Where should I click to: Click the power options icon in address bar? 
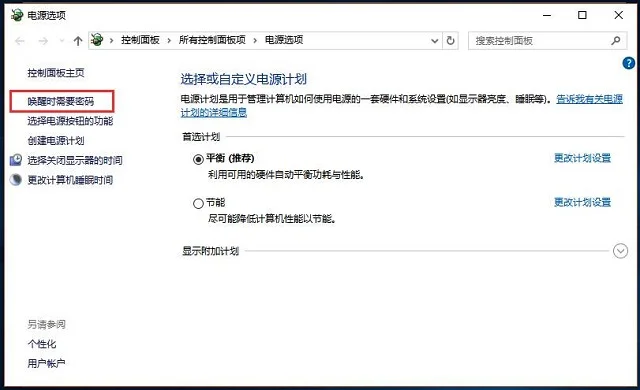coord(97,40)
